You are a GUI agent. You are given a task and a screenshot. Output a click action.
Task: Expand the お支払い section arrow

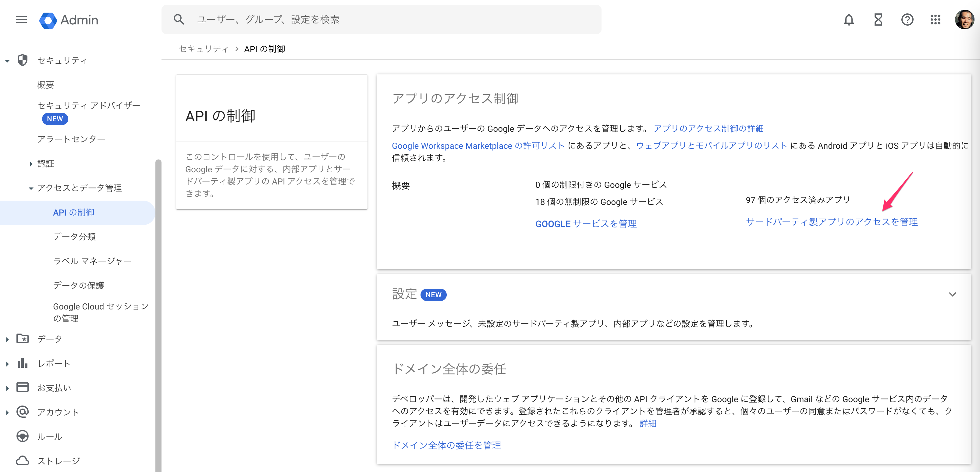[x=7, y=388]
